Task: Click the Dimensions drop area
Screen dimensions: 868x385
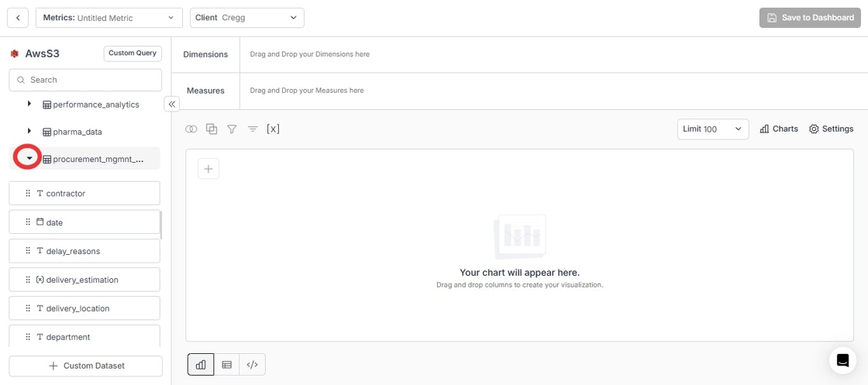Action: point(553,54)
